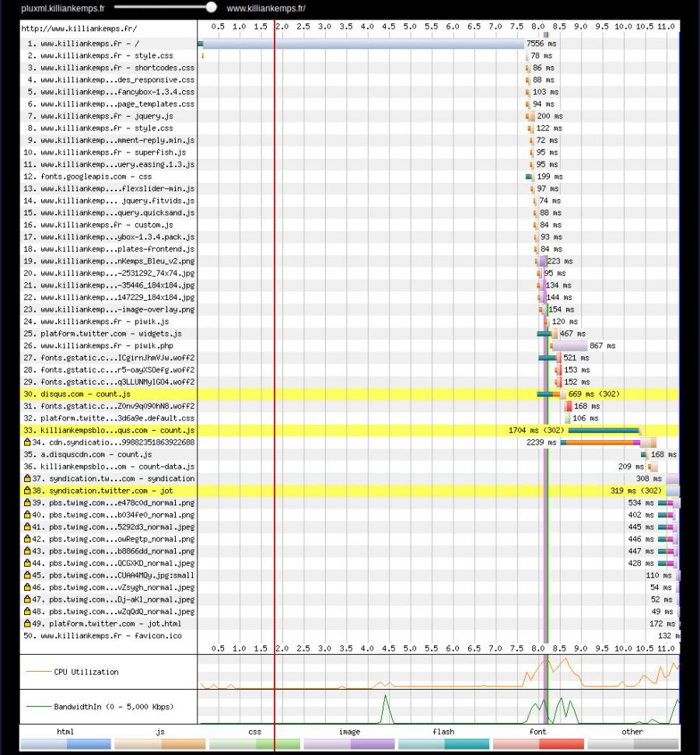Click lock icon on request 44
The width and height of the screenshot is (700, 755).
tap(27, 563)
